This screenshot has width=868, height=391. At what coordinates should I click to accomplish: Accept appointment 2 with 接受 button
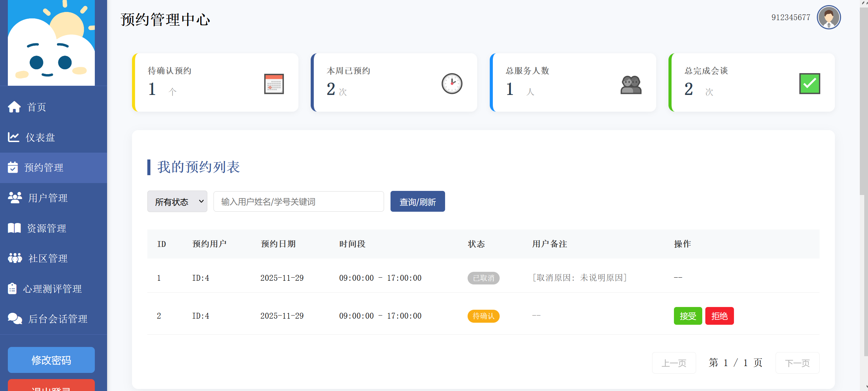688,316
